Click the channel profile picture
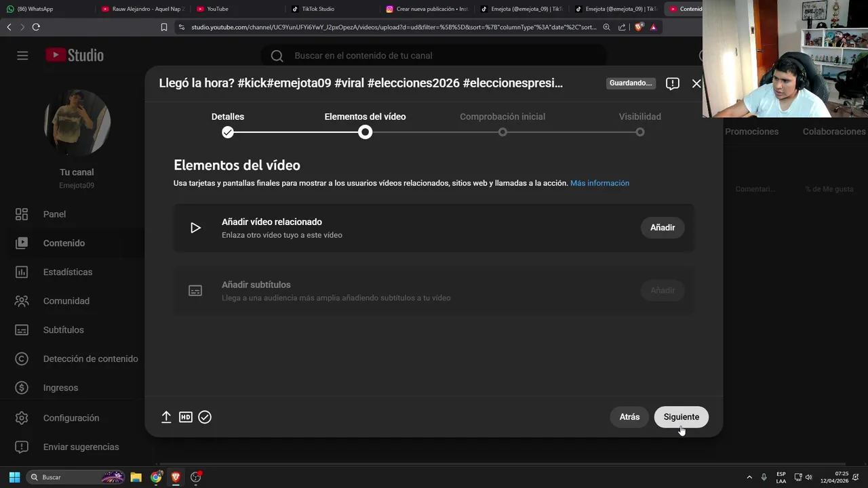 coord(77,123)
